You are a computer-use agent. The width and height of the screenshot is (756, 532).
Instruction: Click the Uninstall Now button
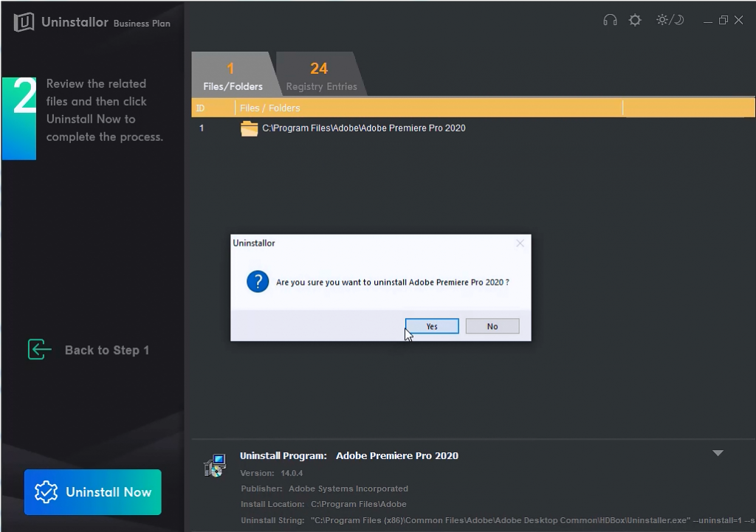click(x=93, y=492)
